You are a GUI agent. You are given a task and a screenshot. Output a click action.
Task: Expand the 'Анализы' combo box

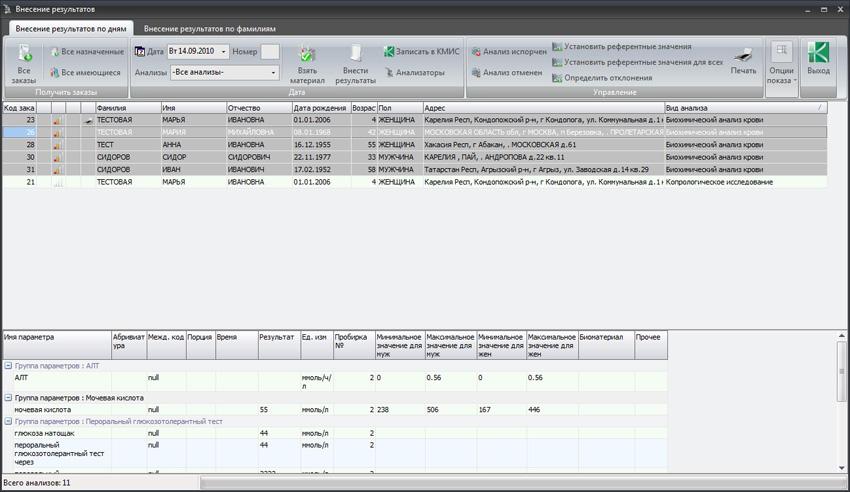(273, 73)
